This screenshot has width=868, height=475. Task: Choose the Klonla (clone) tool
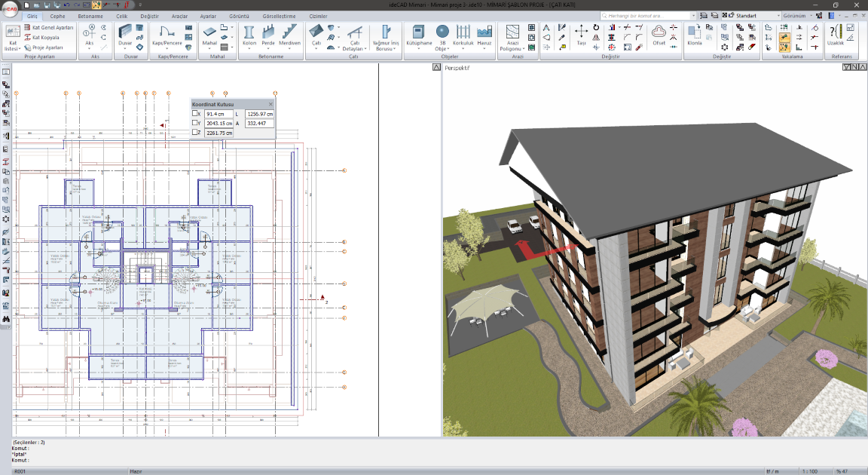coord(694,33)
